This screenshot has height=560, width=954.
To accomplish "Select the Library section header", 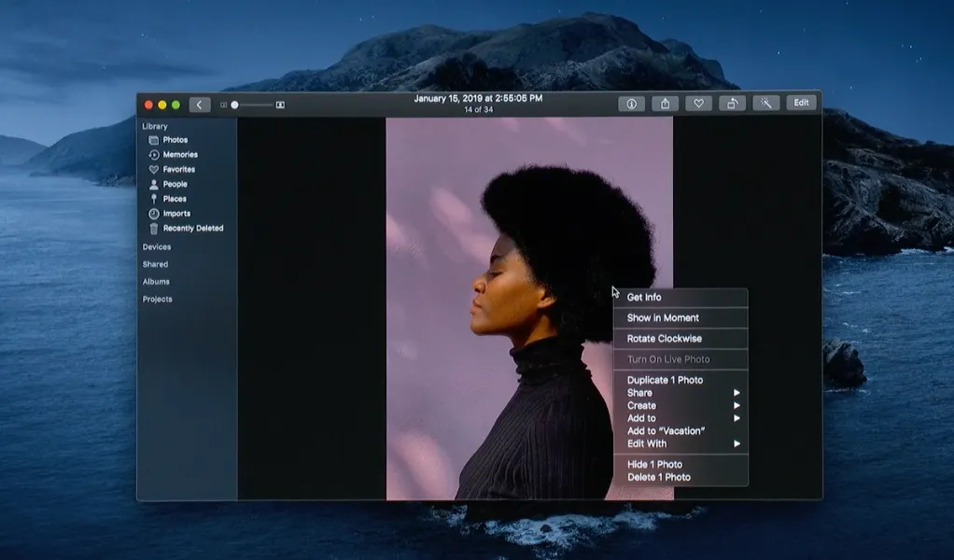I will [155, 127].
